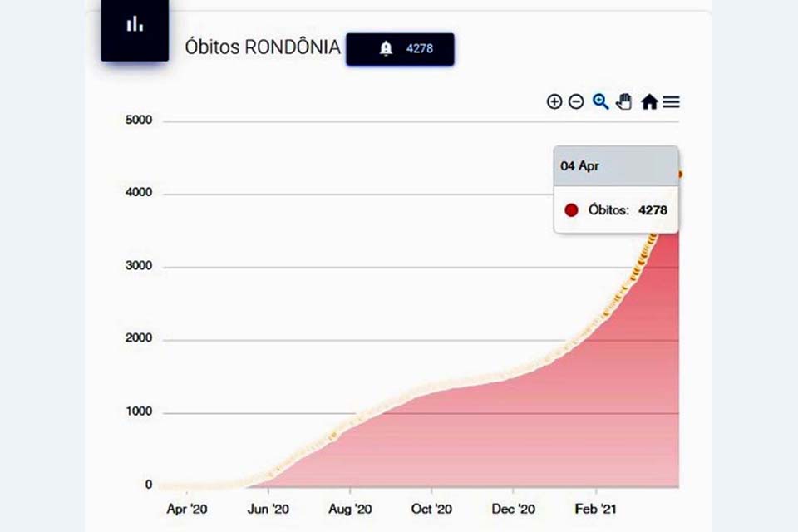This screenshot has height=532, width=798.
Task: Click the 04 Apr tooltip header
Action: point(616,166)
